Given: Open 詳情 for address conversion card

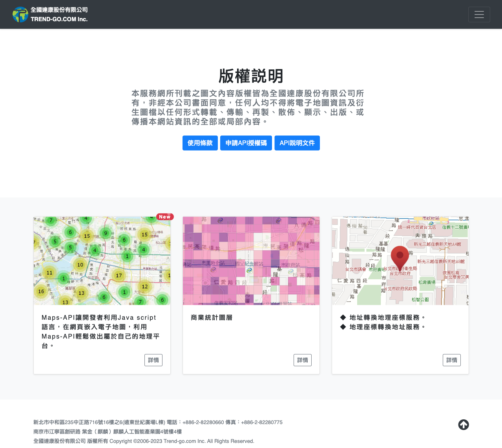Looking at the screenshot, I should (451, 360).
